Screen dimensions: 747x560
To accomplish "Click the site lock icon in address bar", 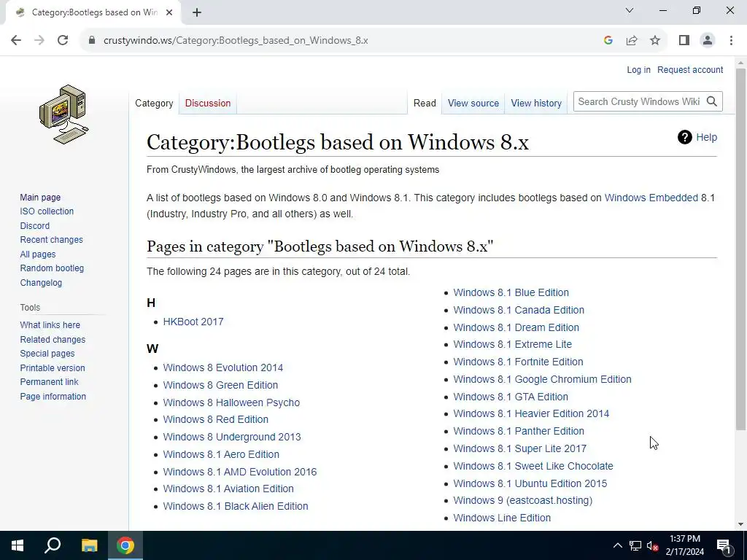I will 92,41.
